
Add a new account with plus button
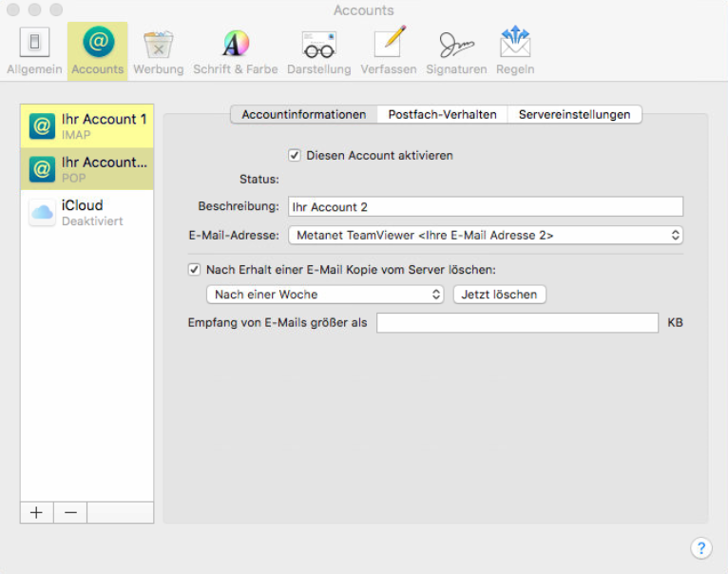[x=36, y=512]
